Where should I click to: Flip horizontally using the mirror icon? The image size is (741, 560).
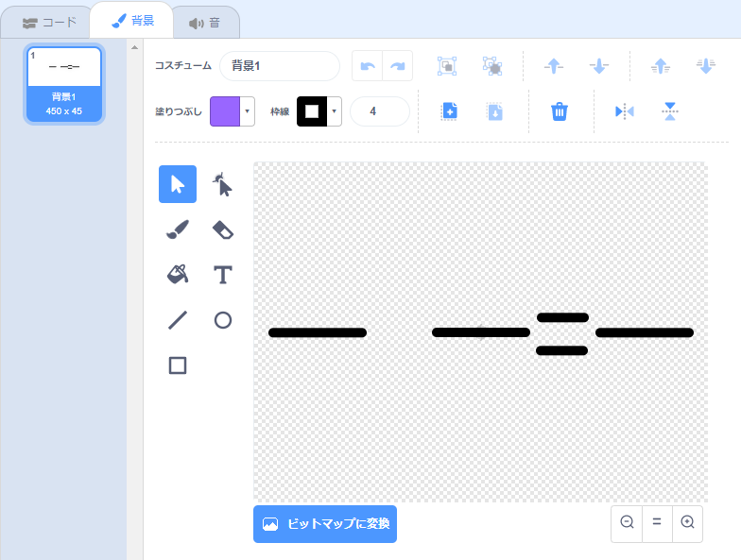[x=624, y=111]
